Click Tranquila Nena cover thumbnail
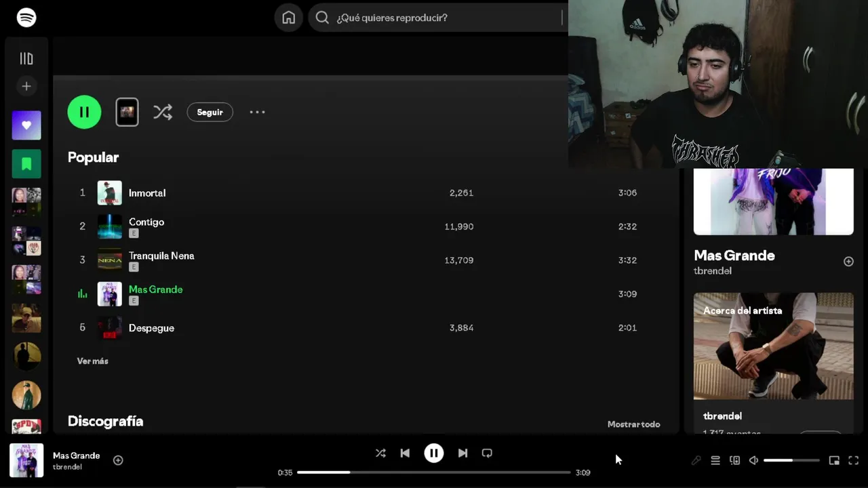Screen dimensions: 868x488 (x=109, y=260)
